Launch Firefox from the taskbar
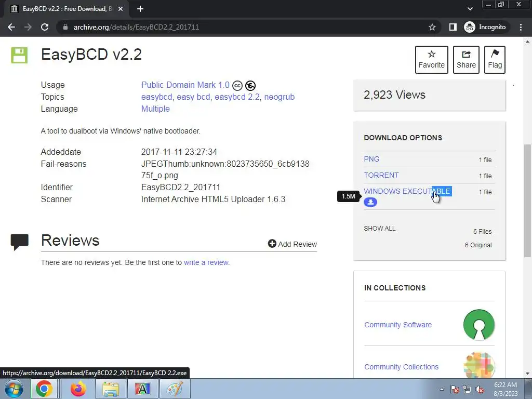 tap(78, 389)
